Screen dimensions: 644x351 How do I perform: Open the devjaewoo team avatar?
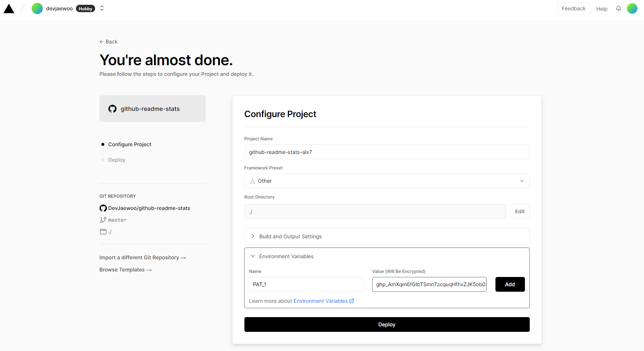pos(37,8)
